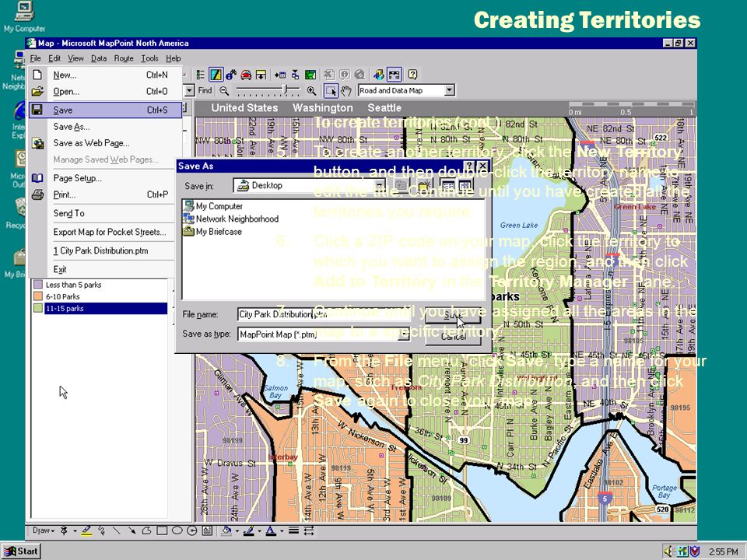Select Network Neighborhood in the Save As list
This screenshot has width=747, height=560.
(x=232, y=219)
